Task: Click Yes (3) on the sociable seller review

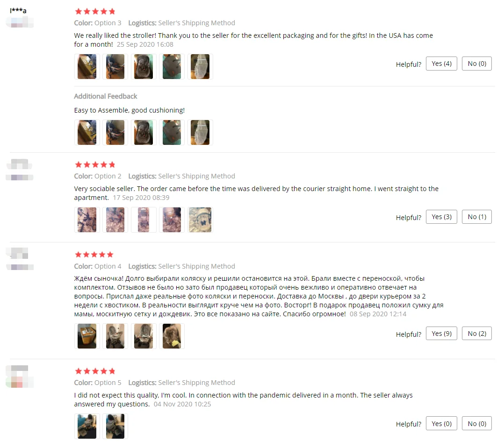Action: tap(441, 217)
